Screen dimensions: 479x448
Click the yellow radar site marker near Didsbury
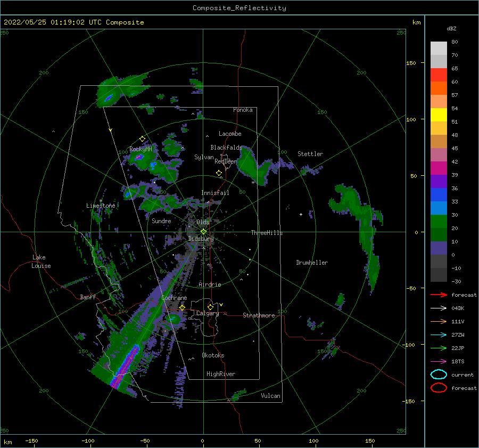203,232
